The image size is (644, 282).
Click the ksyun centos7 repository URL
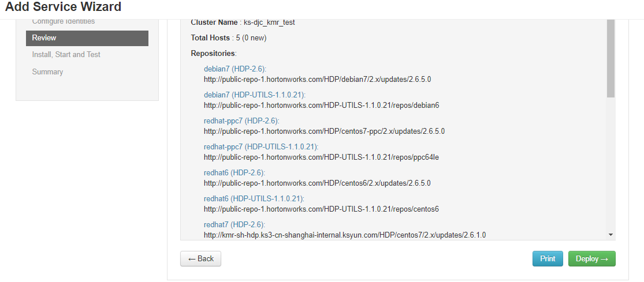click(x=345, y=235)
